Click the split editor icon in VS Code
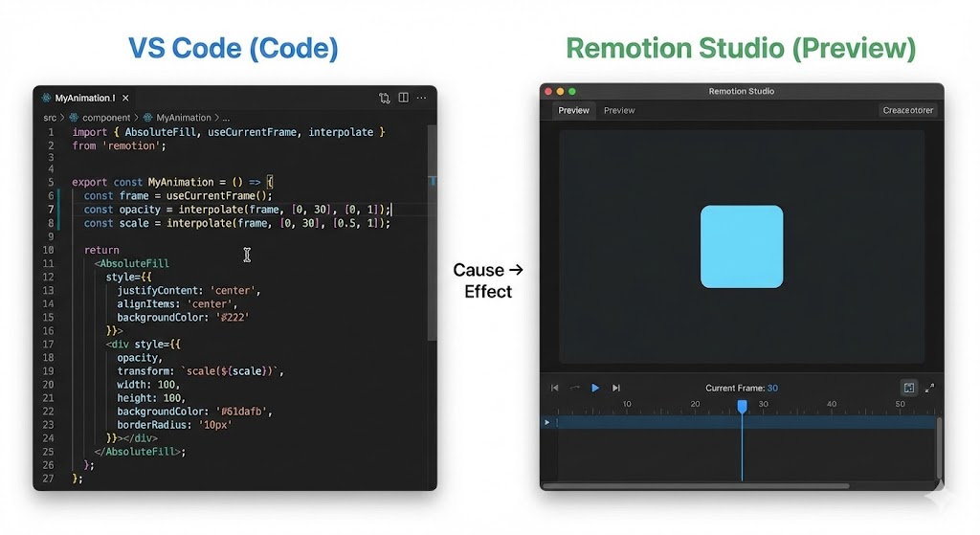This screenshot has width=980, height=535. click(x=404, y=98)
